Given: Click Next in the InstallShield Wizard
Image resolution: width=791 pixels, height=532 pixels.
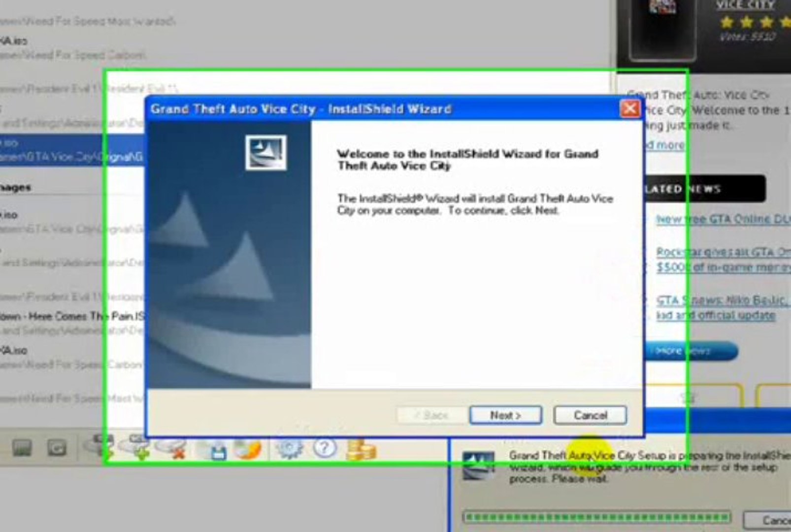Looking at the screenshot, I should tap(505, 415).
